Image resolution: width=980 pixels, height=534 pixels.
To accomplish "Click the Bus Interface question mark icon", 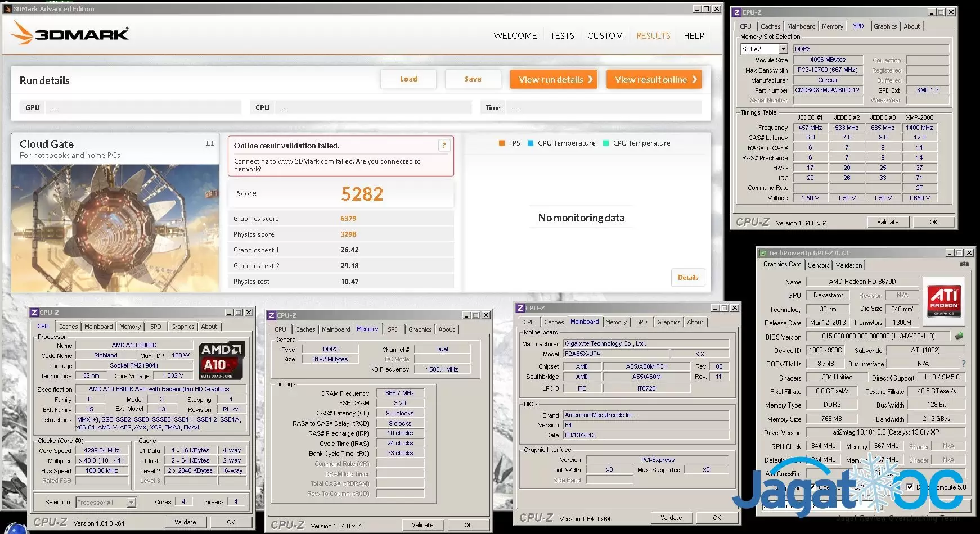I will coord(963,364).
